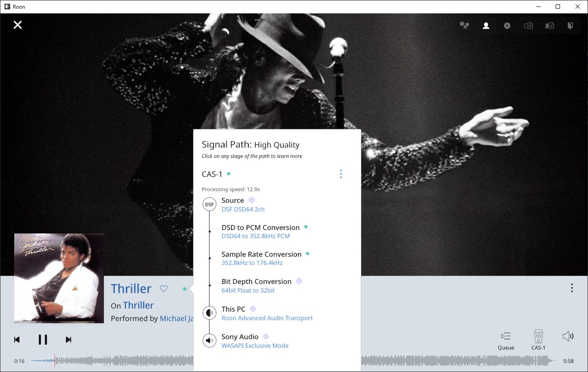588x372 pixels.
Task: Close the now playing view with X
Action: click(17, 25)
